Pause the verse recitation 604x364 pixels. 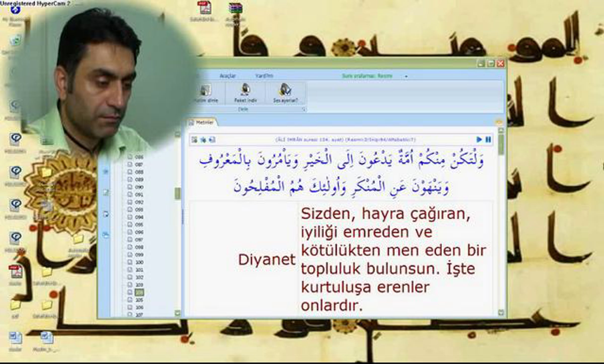488,140
